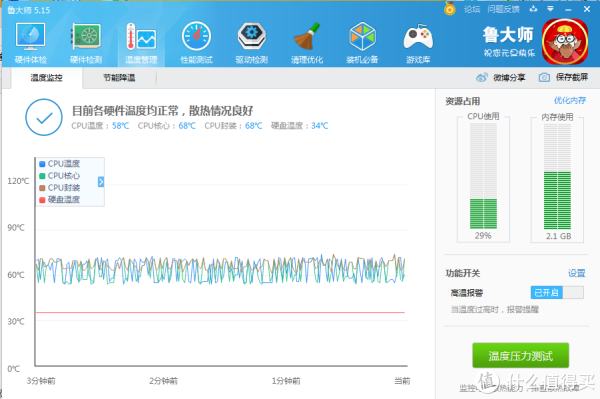Select 温度管理 thermometer icon
Viewport: 600px width, 399px height.
coord(141,43)
